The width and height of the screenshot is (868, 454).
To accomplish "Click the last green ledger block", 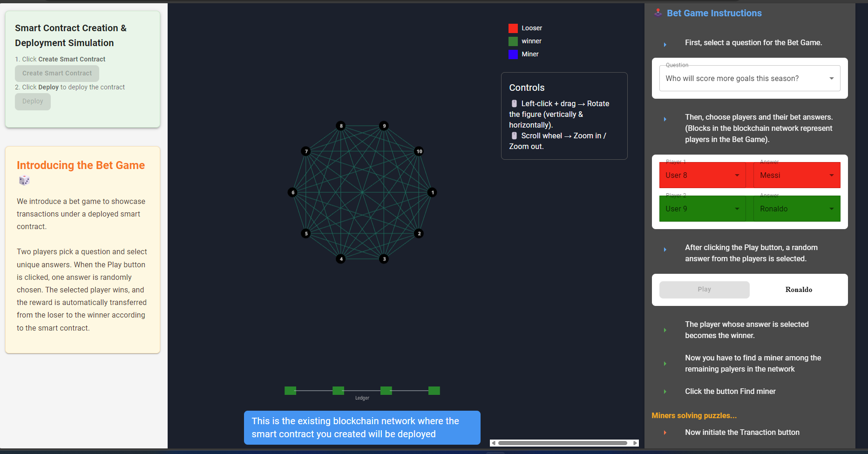I will click(x=434, y=391).
